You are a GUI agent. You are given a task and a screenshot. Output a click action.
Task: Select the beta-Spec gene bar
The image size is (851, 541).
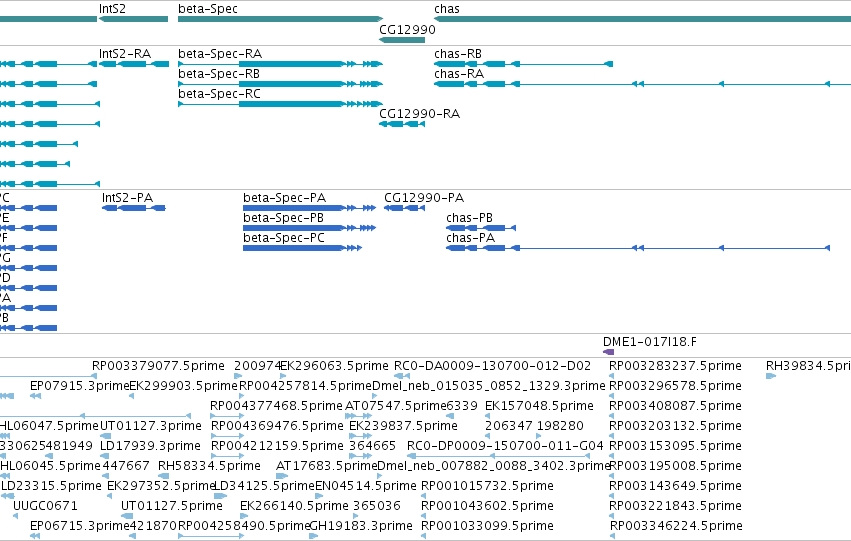(x=281, y=19)
